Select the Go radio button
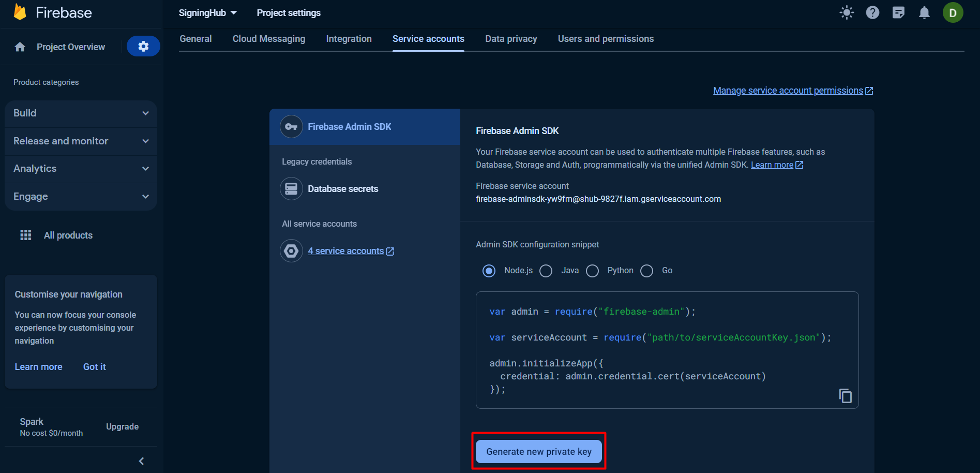 pyautogui.click(x=646, y=271)
